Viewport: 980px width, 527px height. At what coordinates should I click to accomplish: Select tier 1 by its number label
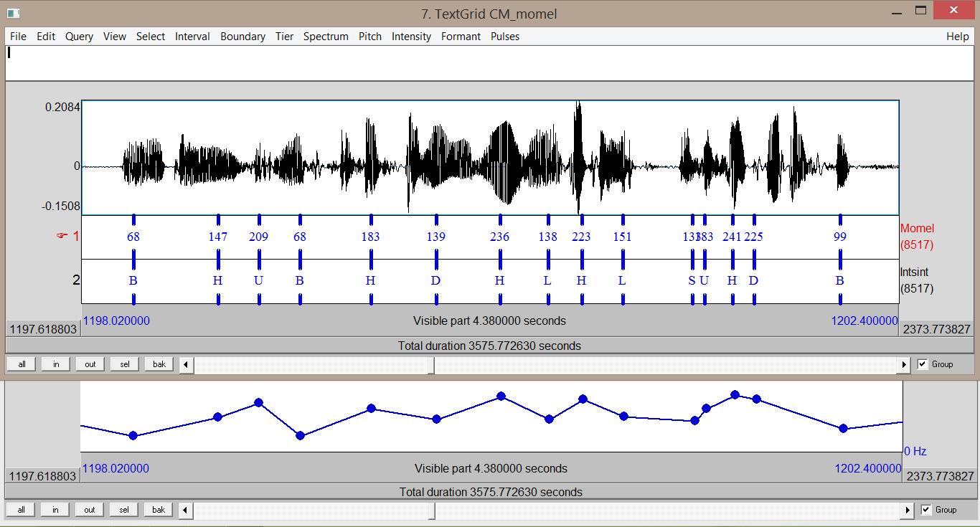coord(76,236)
